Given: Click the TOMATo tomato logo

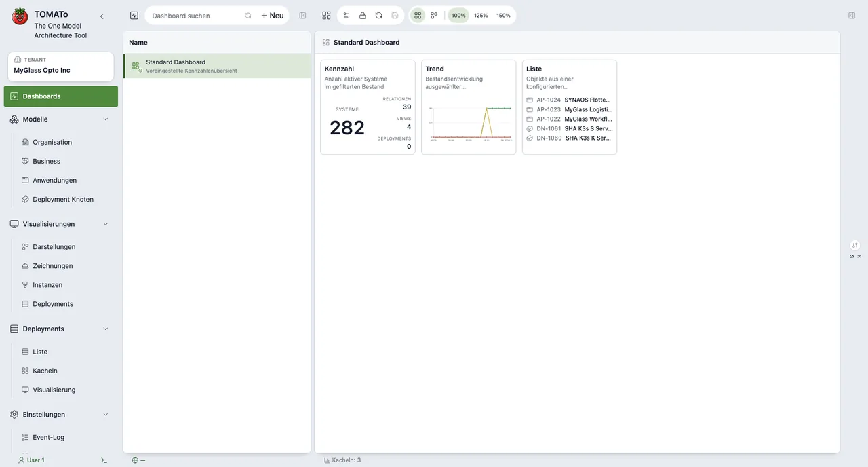Looking at the screenshot, I should [x=20, y=16].
